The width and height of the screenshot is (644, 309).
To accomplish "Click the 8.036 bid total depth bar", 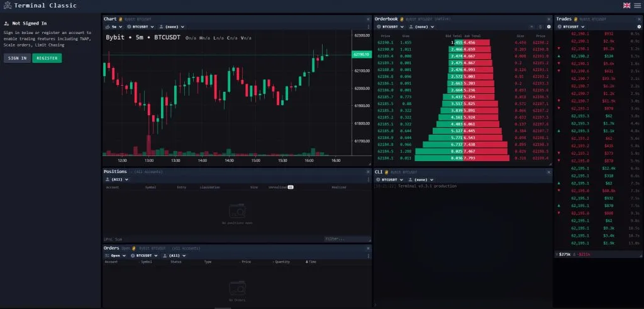I will (439, 158).
